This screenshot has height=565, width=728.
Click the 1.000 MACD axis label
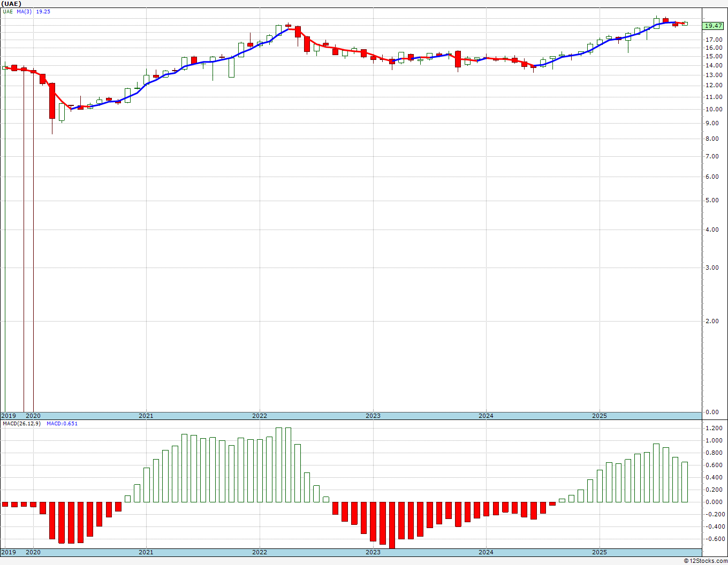point(714,441)
